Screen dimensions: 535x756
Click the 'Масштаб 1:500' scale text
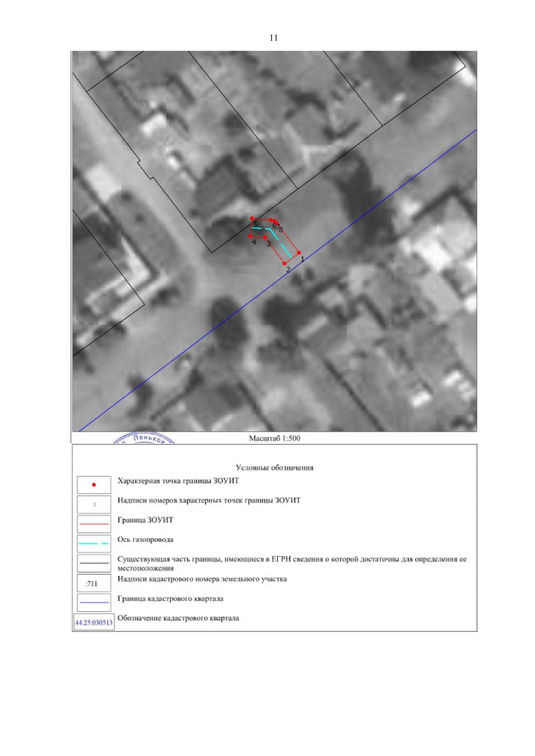click(x=274, y=438)
